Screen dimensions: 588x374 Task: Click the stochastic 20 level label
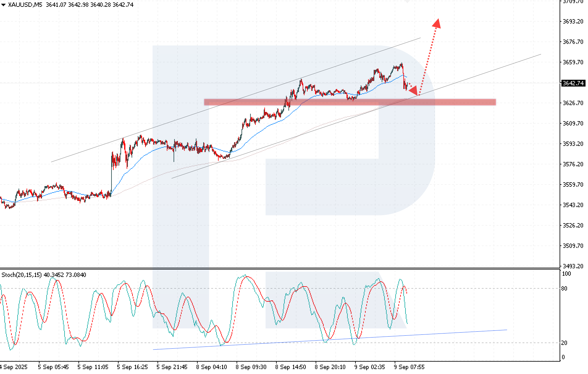coord(564,343)
